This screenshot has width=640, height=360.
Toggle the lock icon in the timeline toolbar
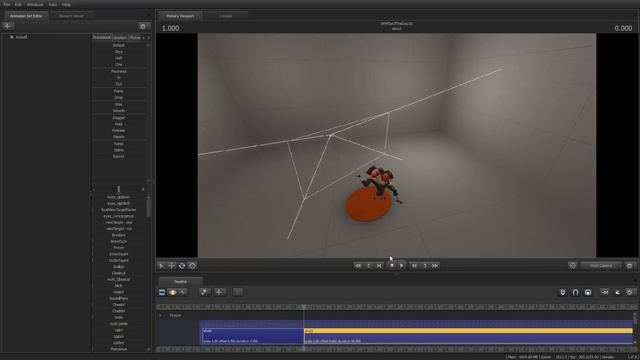(588, 292)
